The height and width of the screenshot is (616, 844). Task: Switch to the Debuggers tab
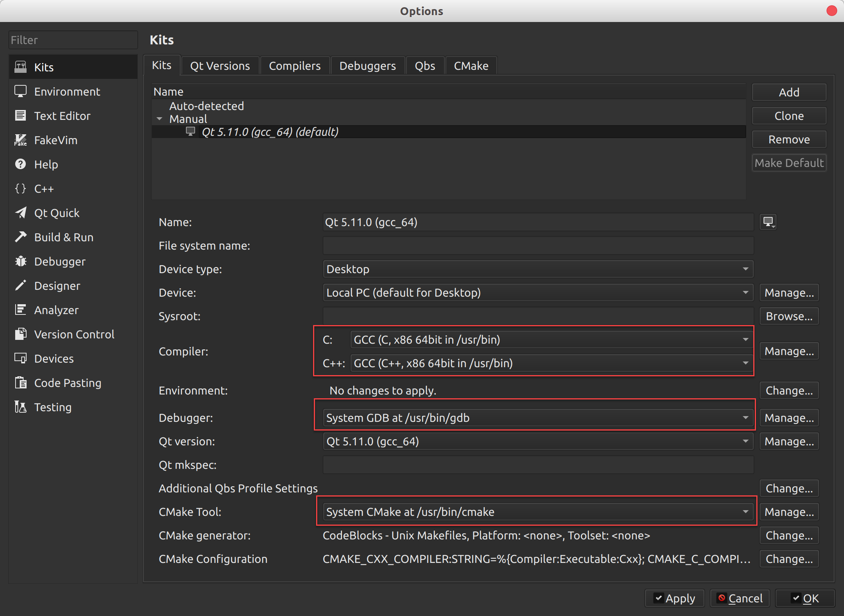click(x=368, y=66)
